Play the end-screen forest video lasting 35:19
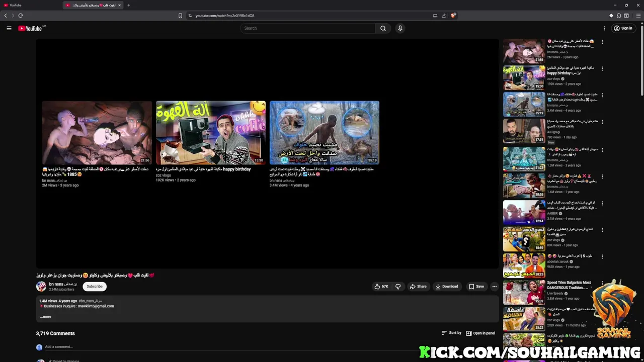This screenshot has width=644, height=362. pyautogui.click(x=324, y=133)
